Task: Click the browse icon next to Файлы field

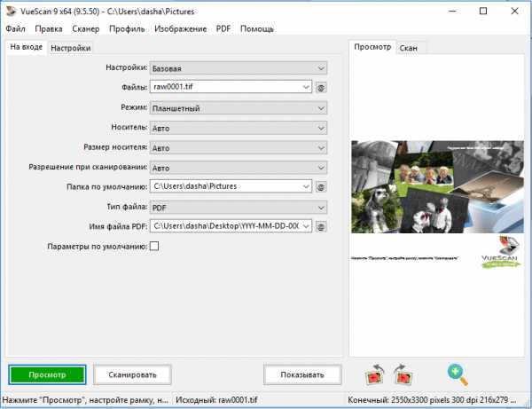Action: 321,88
